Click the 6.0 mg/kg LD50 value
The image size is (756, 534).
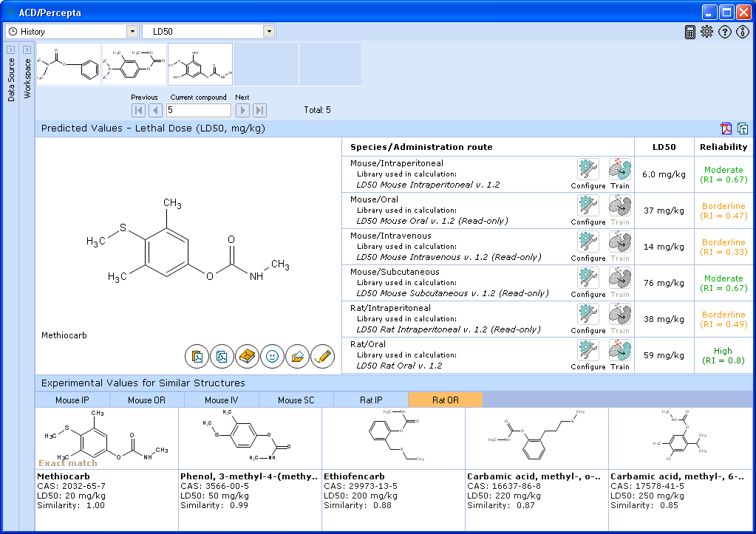[x=664, y=174]
